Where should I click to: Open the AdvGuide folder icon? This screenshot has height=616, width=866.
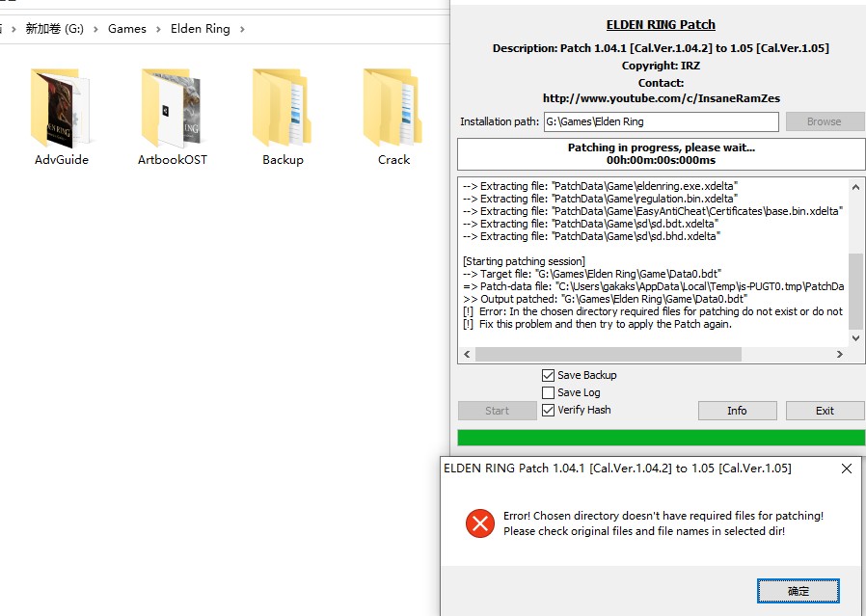click(61, 107)
